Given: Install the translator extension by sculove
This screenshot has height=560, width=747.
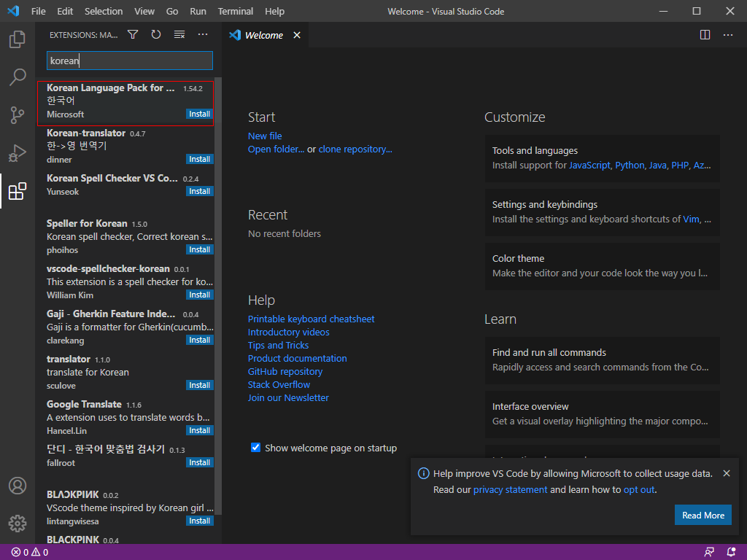Looking at the screenshot, I should tap(199, 385).
